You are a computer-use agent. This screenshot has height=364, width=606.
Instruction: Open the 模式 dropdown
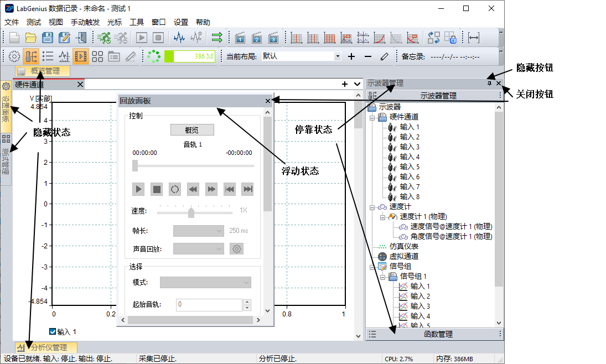(x=206, y=283)
